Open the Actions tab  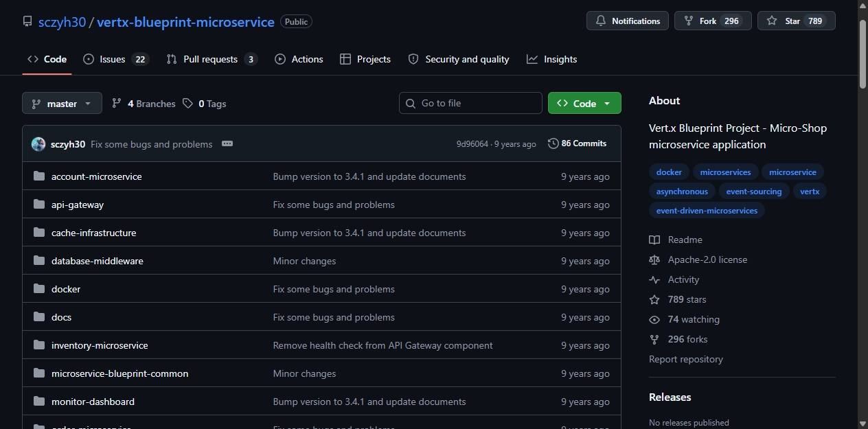[x=299, y=59]
